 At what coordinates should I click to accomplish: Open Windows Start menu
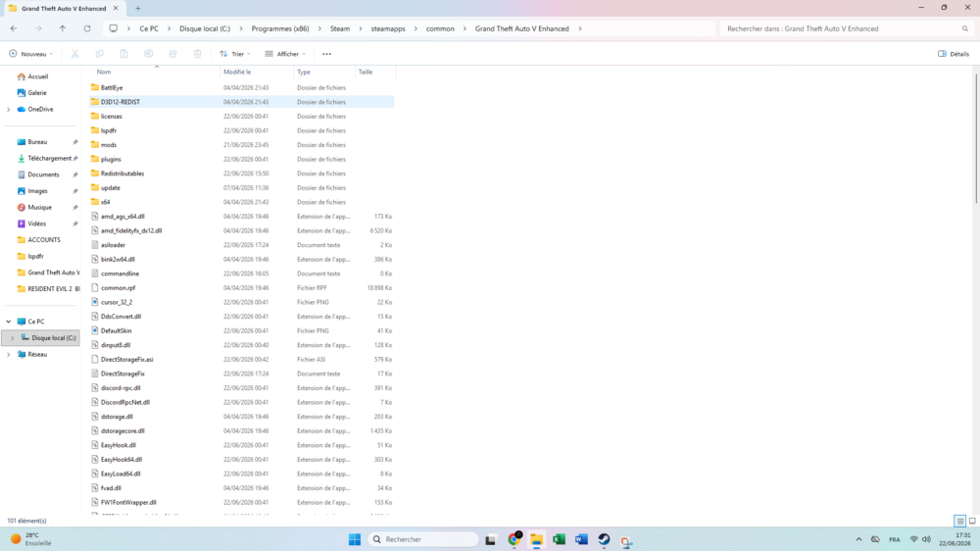(355, 539)
